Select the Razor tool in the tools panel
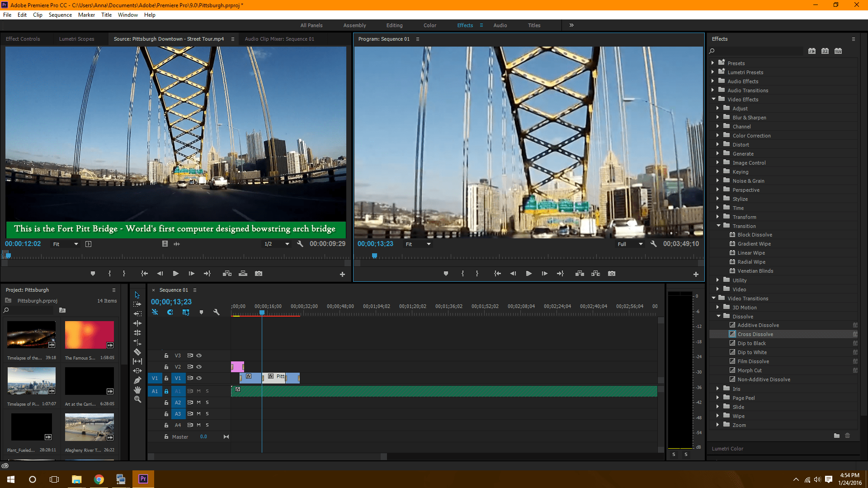 click(137, 352)
